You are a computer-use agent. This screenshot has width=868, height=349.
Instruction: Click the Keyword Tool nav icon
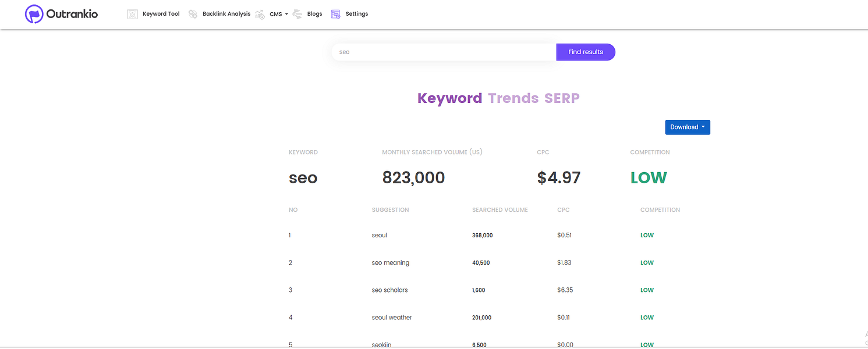click(x=133, y=14)
